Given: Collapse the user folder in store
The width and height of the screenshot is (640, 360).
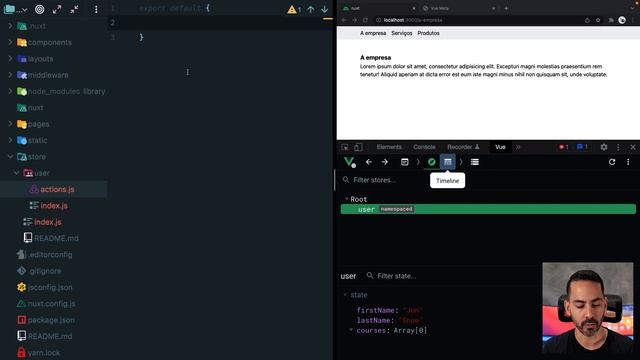Looking at the screenshot, I should click(17, 173).
